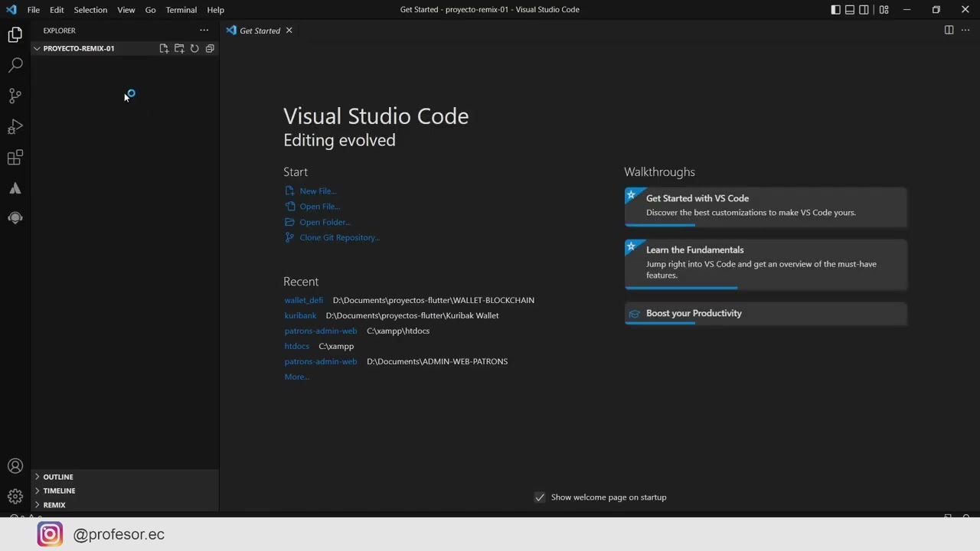Click the VS Code logo in title bar
980x551 pixels.
pyautogui.click(x=11, y=10)
